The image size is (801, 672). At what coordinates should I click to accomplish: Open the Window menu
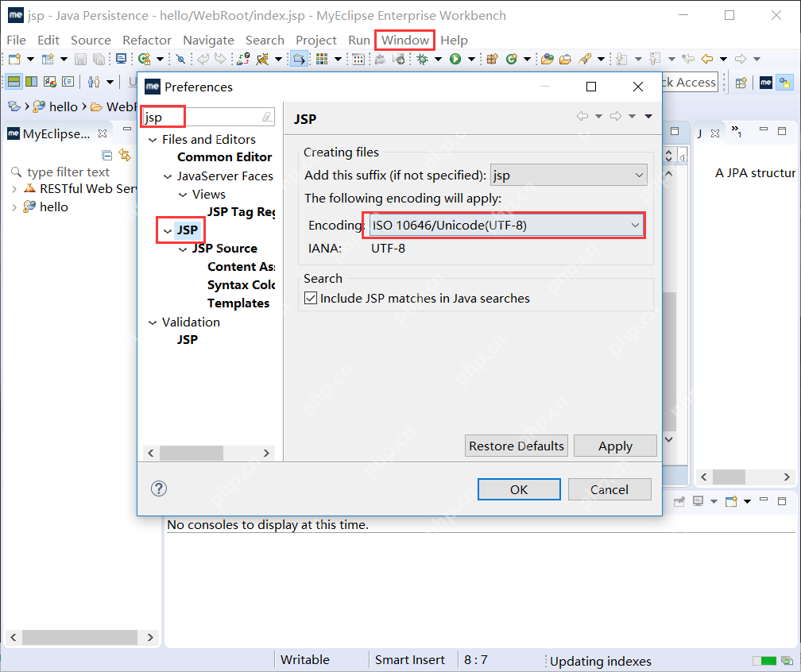pyautogui.click(x=404, y=40)
